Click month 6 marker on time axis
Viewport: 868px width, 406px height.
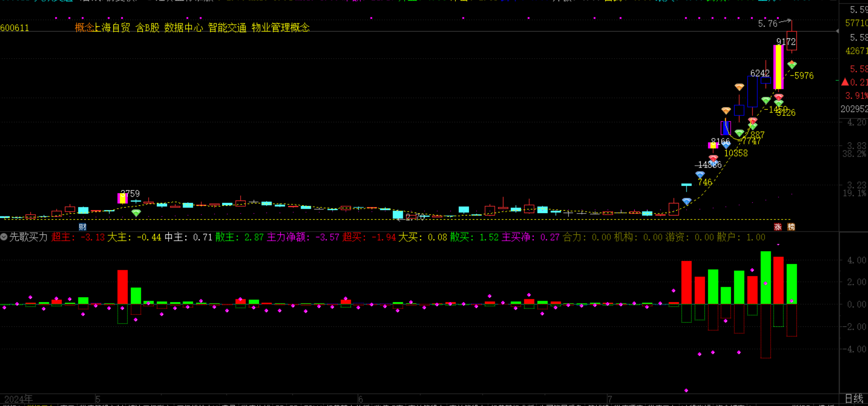pos(361,399)
